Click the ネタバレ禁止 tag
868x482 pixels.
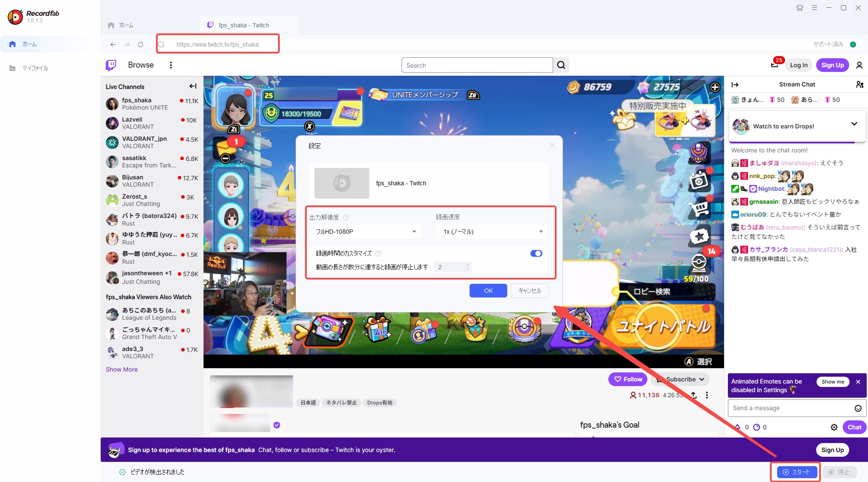[341, 403]
